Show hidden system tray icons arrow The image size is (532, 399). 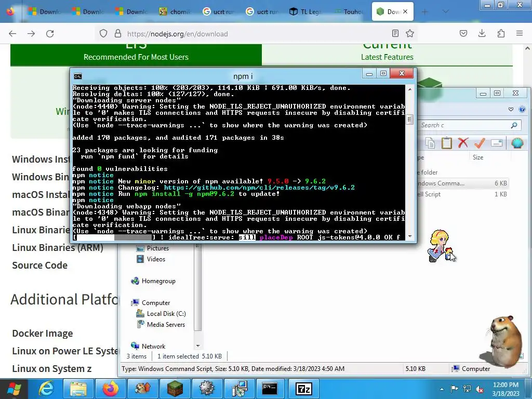[442, 389]
